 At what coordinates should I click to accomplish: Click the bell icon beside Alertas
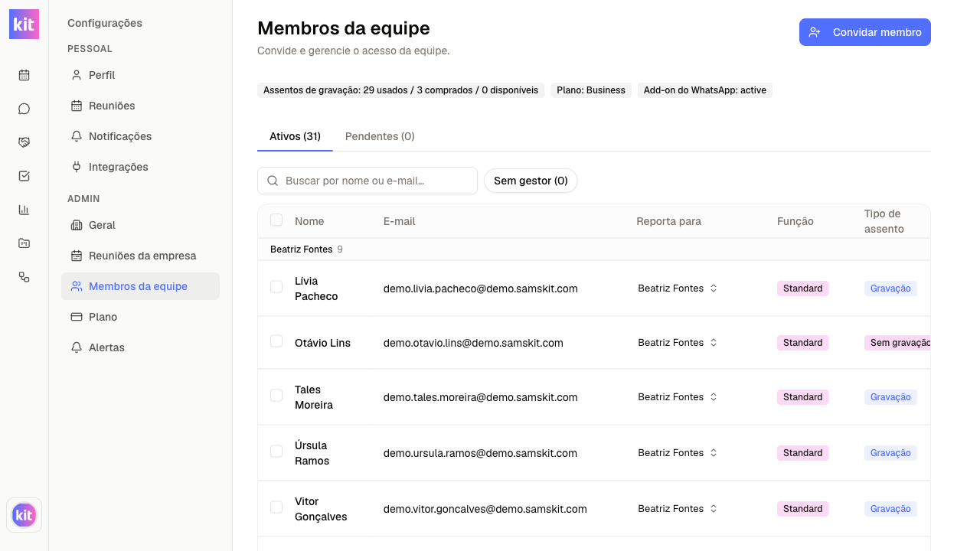77,347
